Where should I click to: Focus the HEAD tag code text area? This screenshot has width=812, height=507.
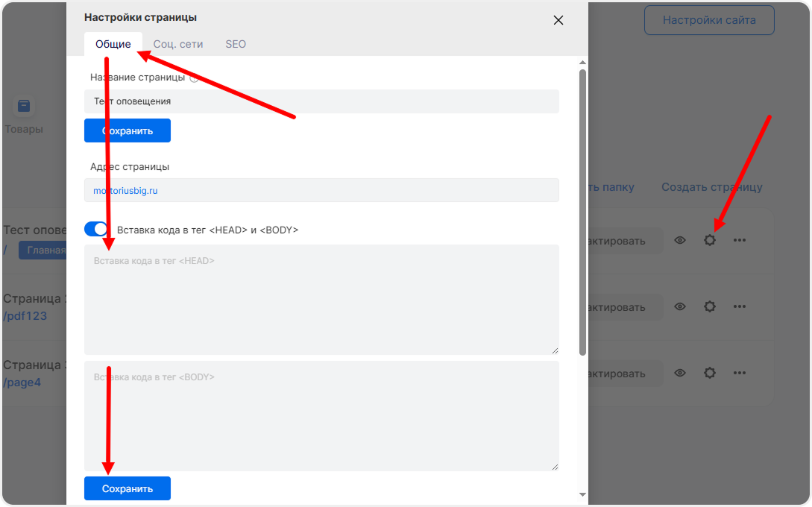pyautogui.click(x=321, y=300)
